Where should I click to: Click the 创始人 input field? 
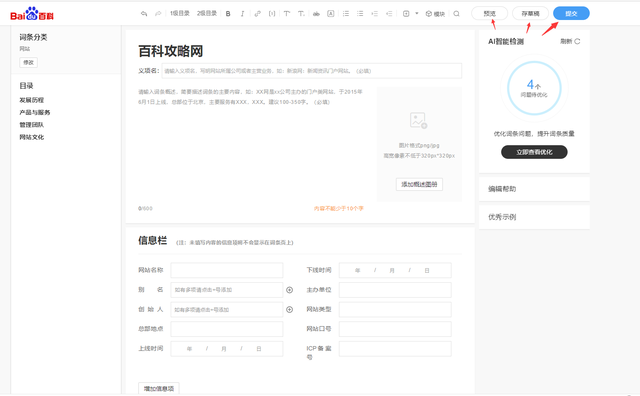pos(227,309)
